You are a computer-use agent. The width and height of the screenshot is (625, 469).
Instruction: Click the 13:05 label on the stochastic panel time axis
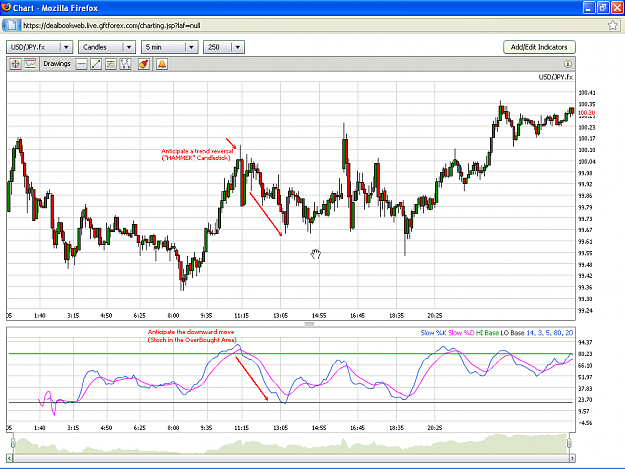tap(280, 428)
